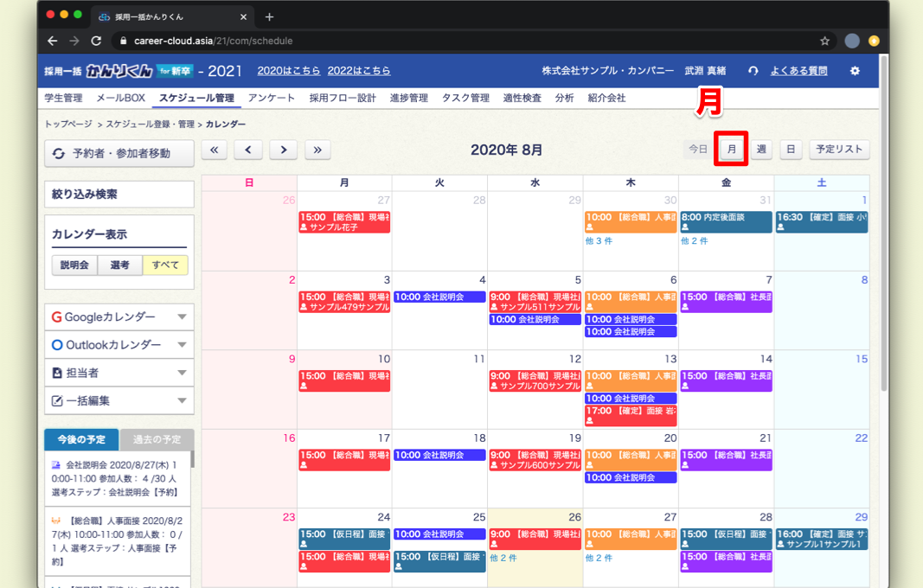This screenshot has width=923, height=588.
Task: Jump back with double left arrow button
Action: (x=214, y=150)
